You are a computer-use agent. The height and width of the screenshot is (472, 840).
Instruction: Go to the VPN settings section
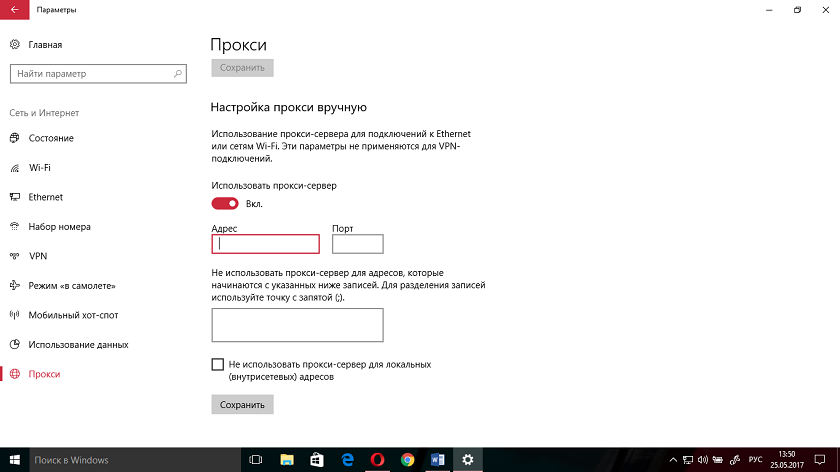(x=38, y=256)
